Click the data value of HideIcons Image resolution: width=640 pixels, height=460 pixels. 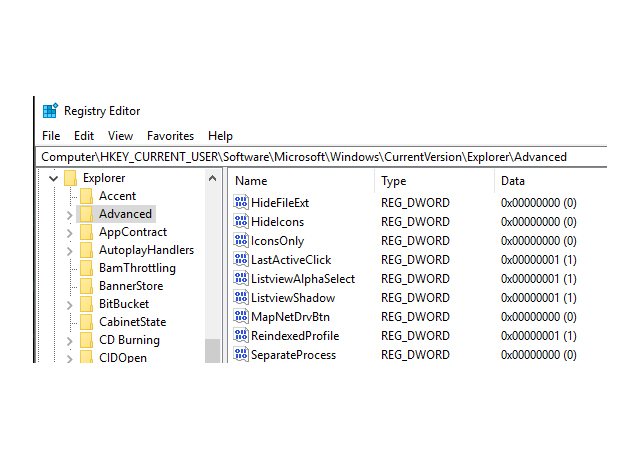[x=539, y=222]
